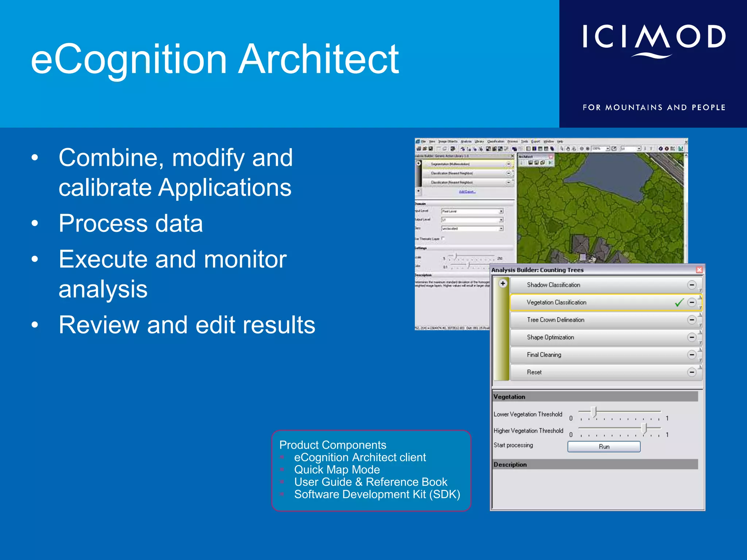Click the minus icon on Tree Crown Delineation
The image size is (747, 560).
tap(691, 320)
